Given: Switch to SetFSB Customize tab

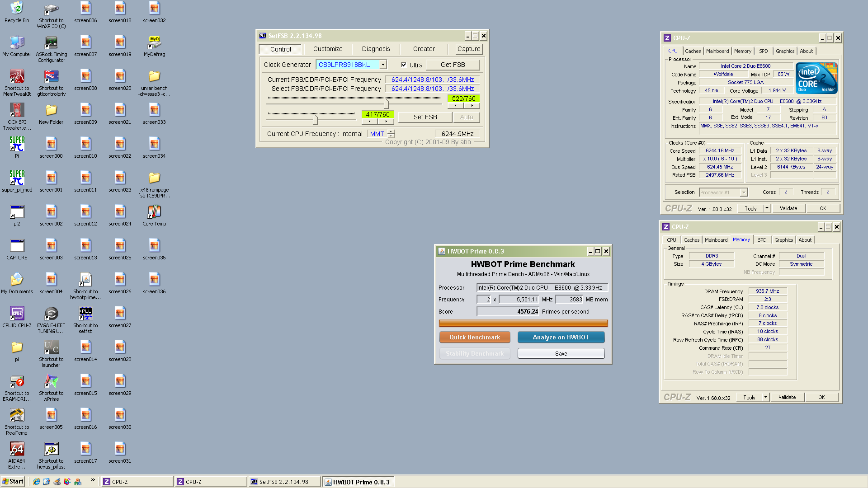Looking at the screenshot, I should pos(328,49).
